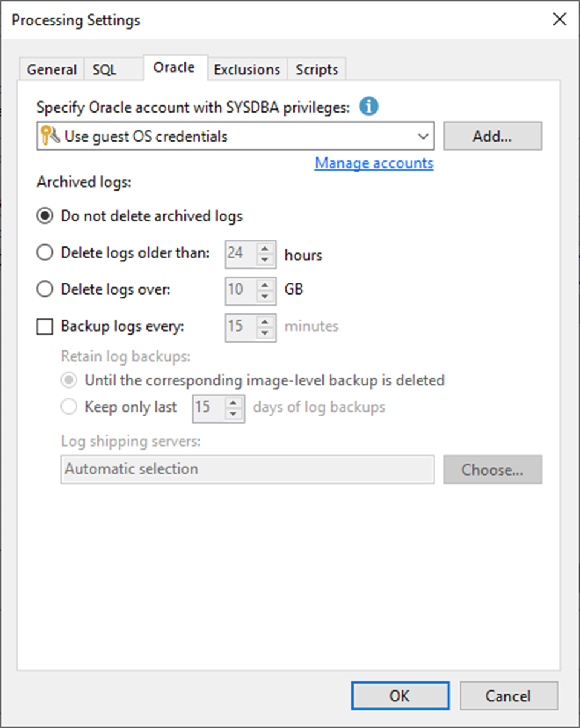Switch to the Exclusions tab
Screen dimensions: 580x728
pyautogui.click(x=247, y=69)
